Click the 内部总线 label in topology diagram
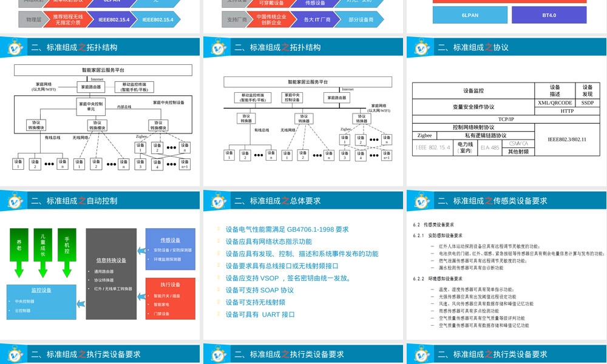Image resolution: width=607 pixels, height=364 pixels. [x=124, y=107]
